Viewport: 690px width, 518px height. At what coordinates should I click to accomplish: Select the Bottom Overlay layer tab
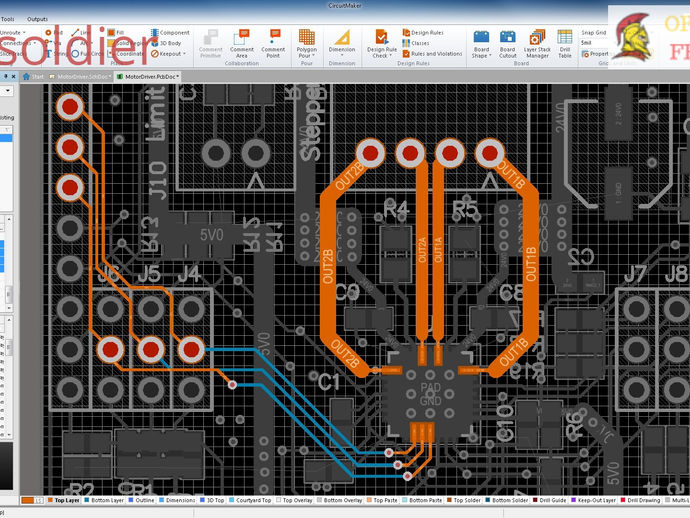pyautogui.click(x=339, y=500)
